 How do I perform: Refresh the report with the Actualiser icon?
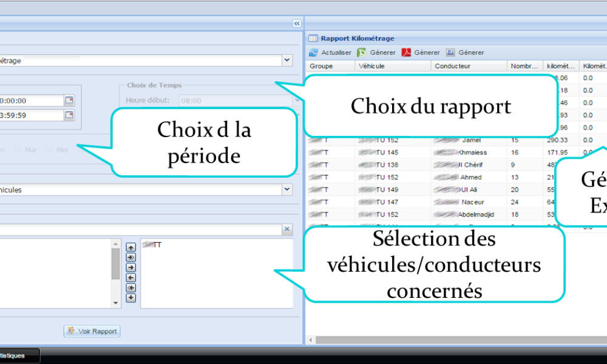(313, 53)
